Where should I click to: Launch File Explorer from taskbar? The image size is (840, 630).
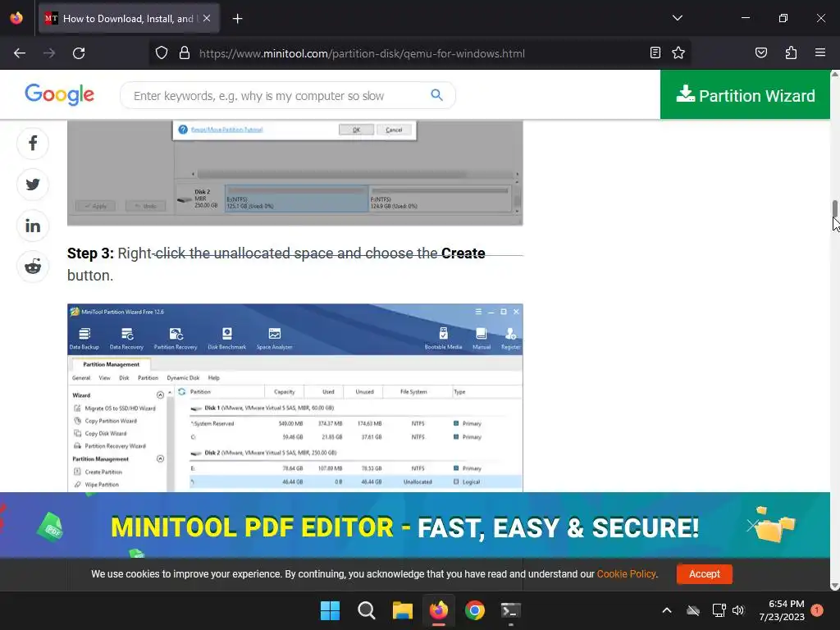coord(402,610)
